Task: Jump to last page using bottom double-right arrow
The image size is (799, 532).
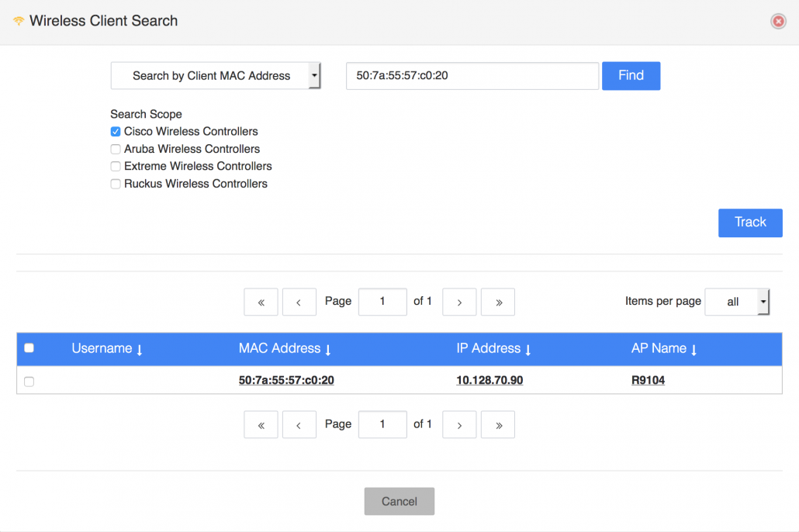Action: click(497, 424)
